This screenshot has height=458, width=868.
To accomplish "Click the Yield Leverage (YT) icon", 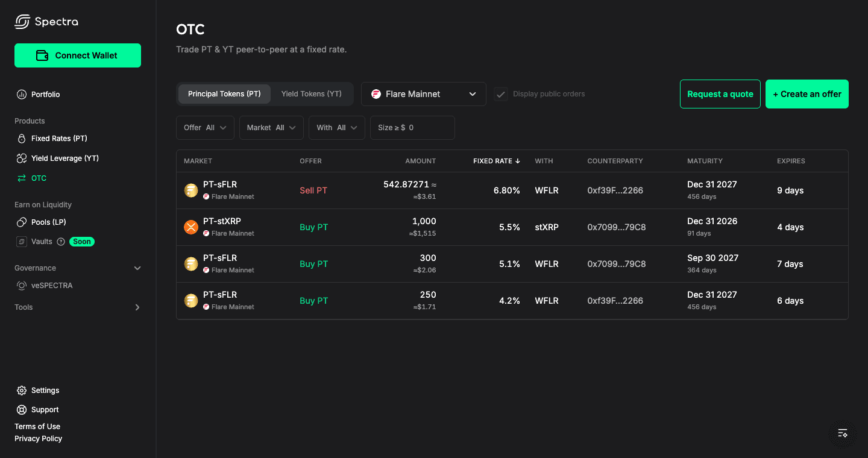I will tap(22, 158).
